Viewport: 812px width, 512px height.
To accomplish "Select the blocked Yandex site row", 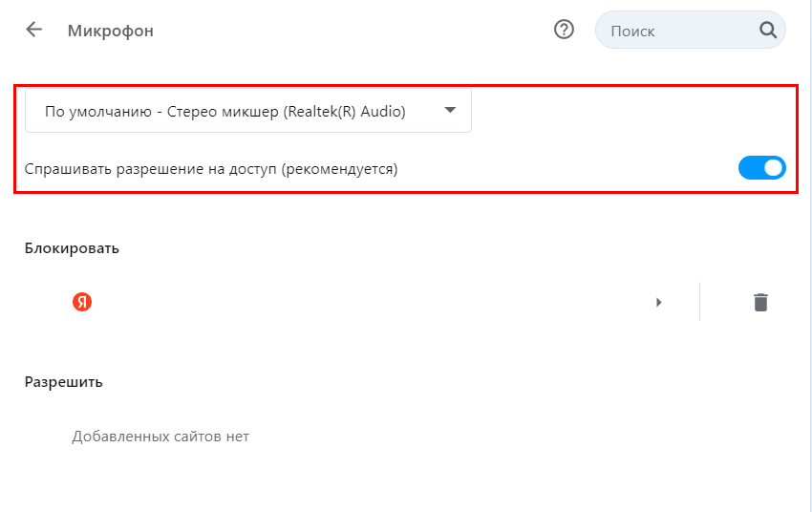I will tap(363, 302).
